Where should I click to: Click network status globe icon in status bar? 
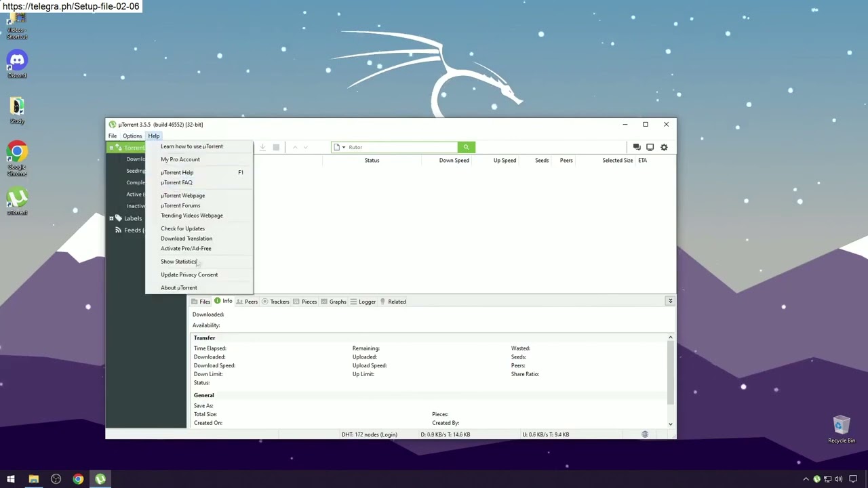(645, 434)
